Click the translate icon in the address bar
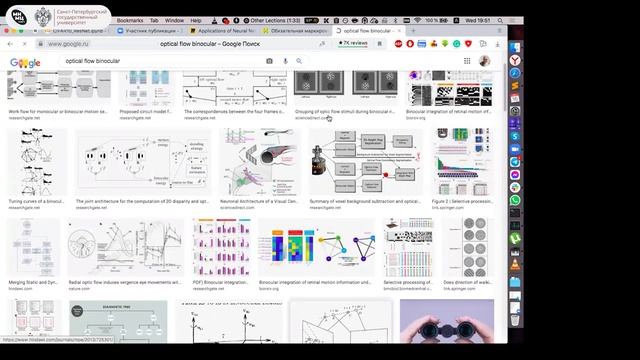The image size is (640, 360). point(322,44)
